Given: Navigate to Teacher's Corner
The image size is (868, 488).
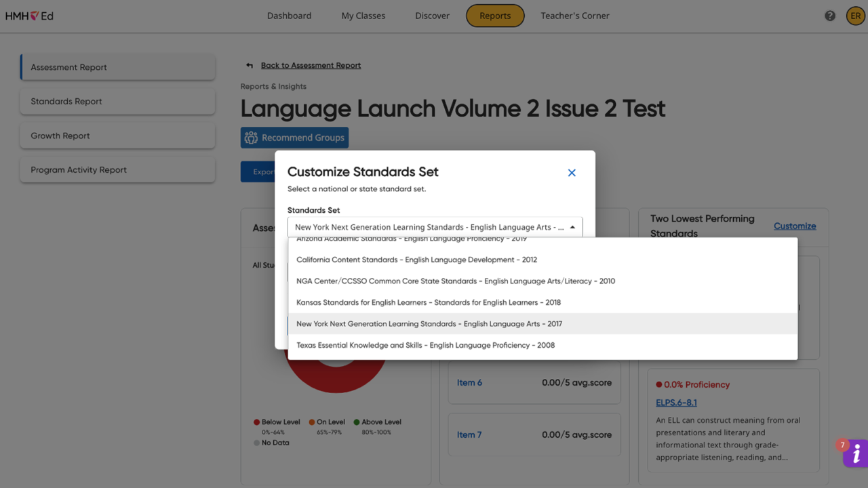Looking at the screenshot, I should [x=575, y=15].
